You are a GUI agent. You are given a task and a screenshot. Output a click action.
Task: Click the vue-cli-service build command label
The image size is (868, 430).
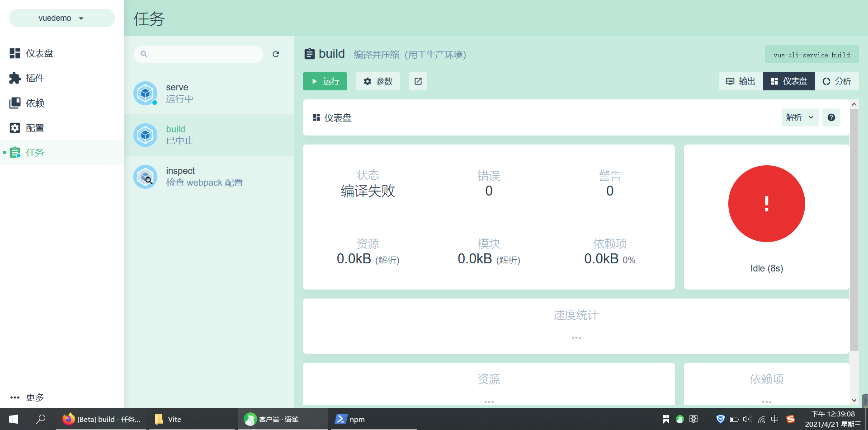pos(811,55)
